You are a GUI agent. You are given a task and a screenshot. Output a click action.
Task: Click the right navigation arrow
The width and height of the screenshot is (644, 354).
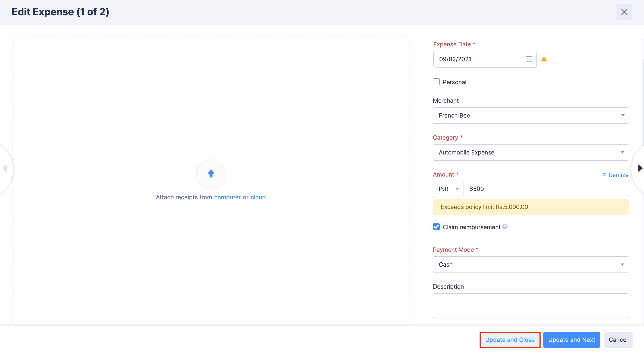(640, 168)
